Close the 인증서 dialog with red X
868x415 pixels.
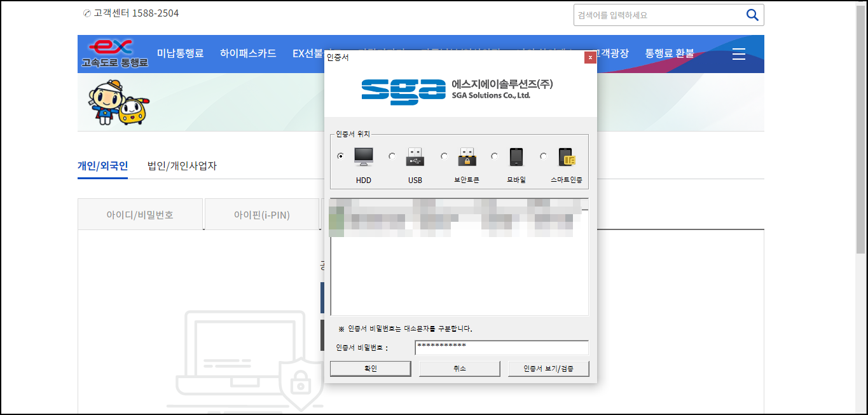point(590,57)
